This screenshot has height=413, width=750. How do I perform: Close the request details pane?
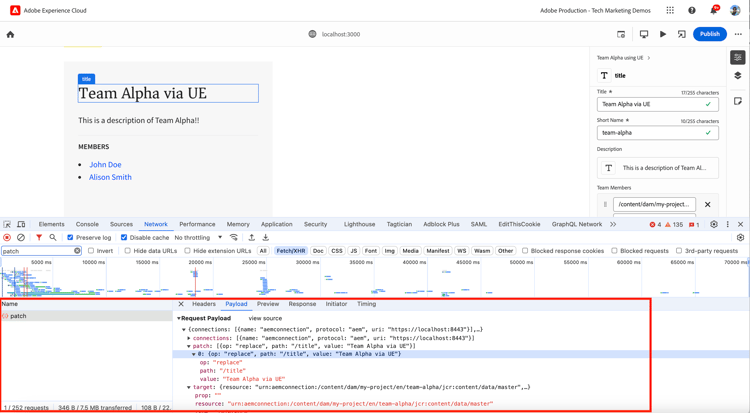pyautogui.click(x=181, y=304)
